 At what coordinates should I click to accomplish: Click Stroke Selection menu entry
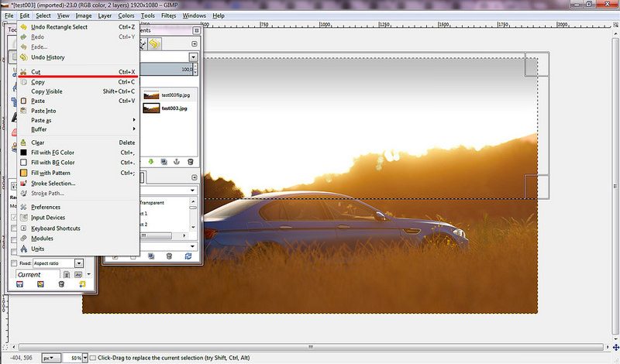pos(78,183)
